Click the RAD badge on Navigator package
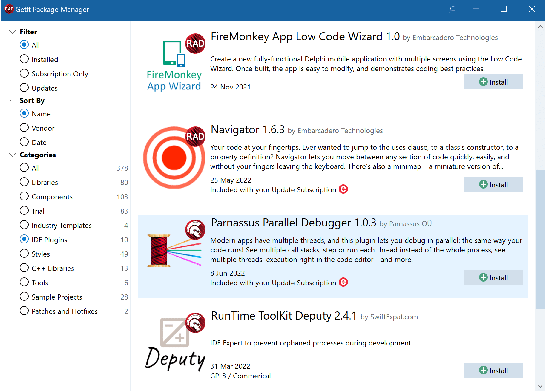This screenshot has width=546, height=392. (x=195, y=137)
